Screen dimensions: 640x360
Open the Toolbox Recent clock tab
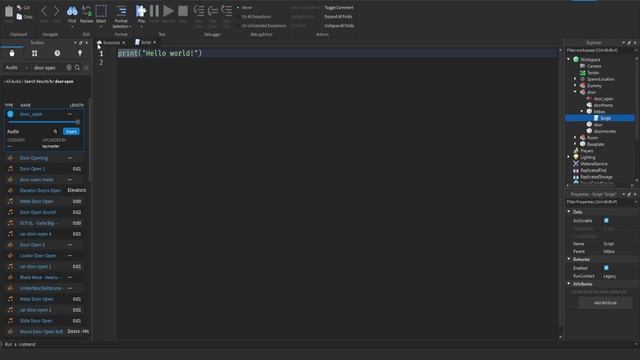coord(57,53)
